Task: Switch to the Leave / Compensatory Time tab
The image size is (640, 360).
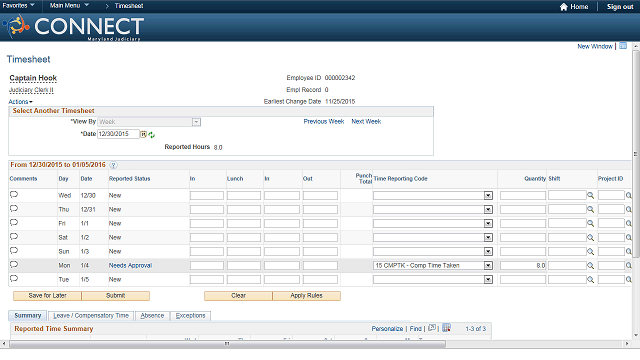Action: 91,316
